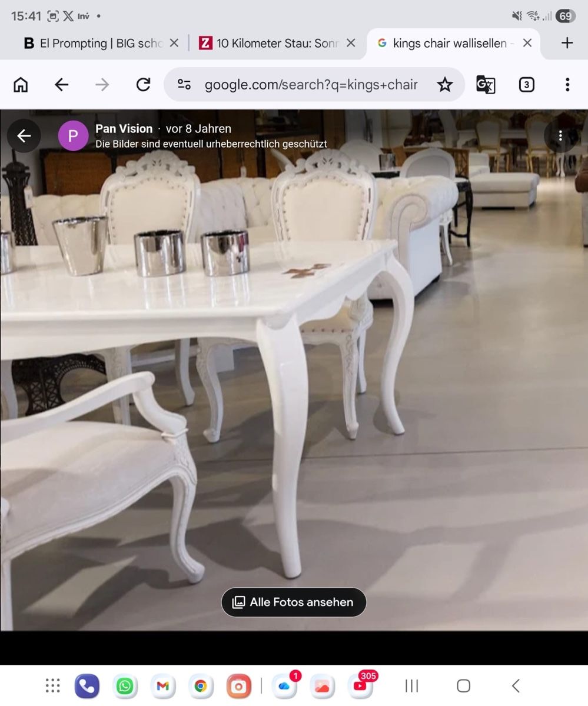This screenshot has width=588, height=706.
Task: Close the 10 Kilometer Stau tab
Action: click(351, 43)
